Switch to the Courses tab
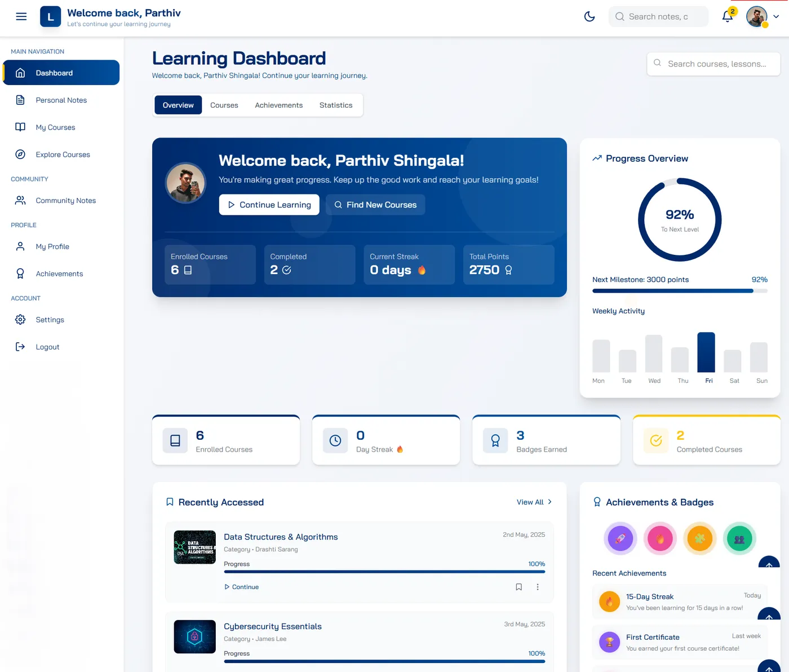The height and width of the screenshot is (672, 789). click(224, 105)
